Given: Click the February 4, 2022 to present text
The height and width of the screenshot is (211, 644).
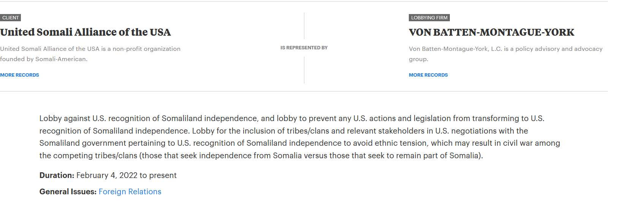Looking at the screenshot, I should pos(127,175).
